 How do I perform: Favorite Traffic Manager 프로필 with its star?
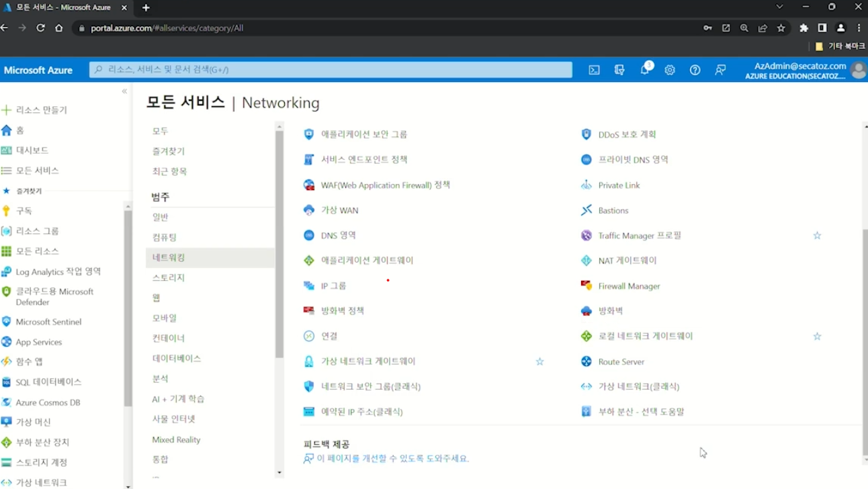[817, 236]
